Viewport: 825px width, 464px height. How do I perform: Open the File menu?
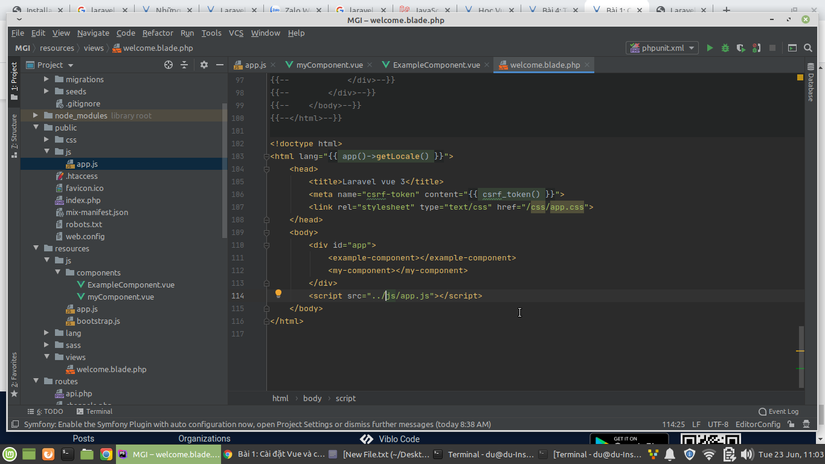[x=17, y=33]
